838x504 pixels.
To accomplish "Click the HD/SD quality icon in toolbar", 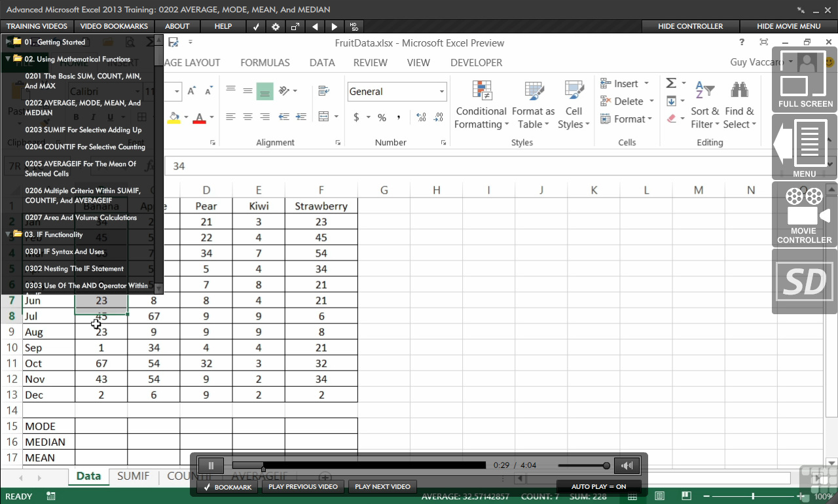I will tap(354, 26).
